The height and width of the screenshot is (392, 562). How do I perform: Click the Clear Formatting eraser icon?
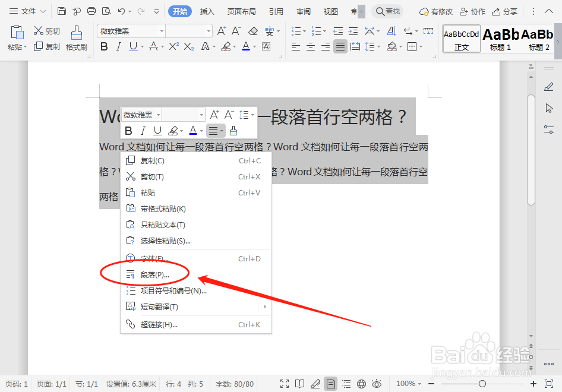tap(253, 31)
